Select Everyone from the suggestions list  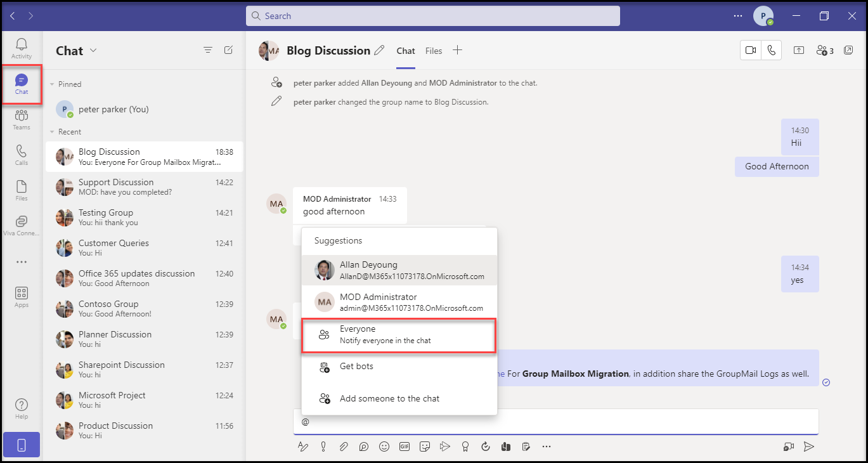pyautogui.click(x=399, y=335)
